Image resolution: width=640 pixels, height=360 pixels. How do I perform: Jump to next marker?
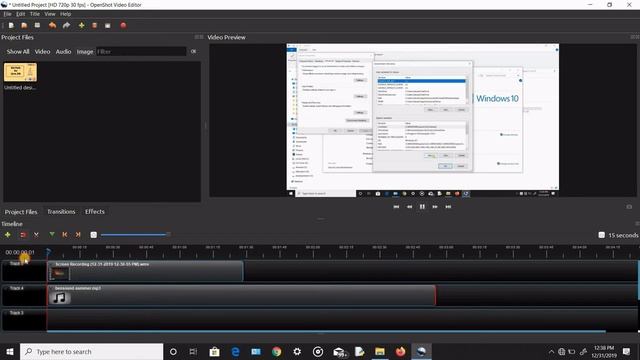[78, 235]
